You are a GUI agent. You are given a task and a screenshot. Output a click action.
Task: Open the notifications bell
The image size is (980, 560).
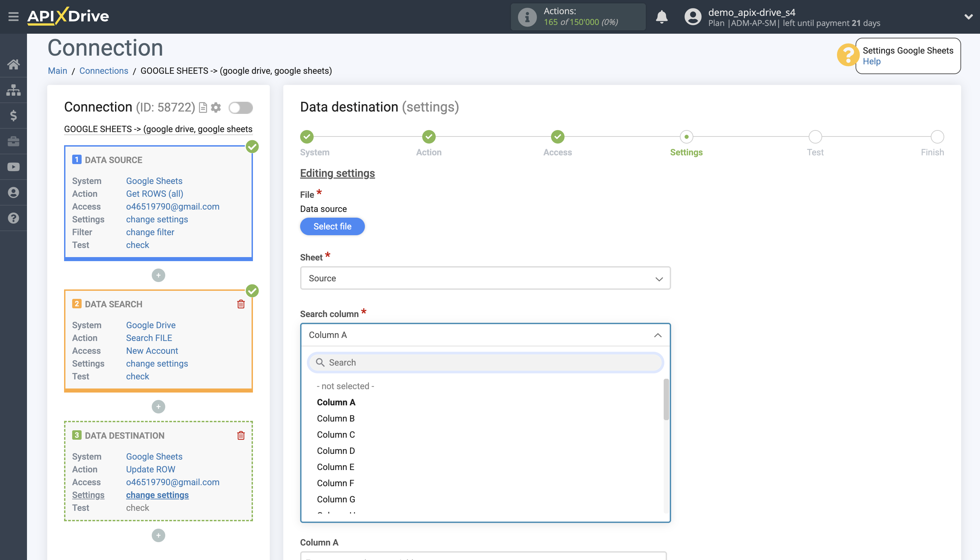click(662, 17)
